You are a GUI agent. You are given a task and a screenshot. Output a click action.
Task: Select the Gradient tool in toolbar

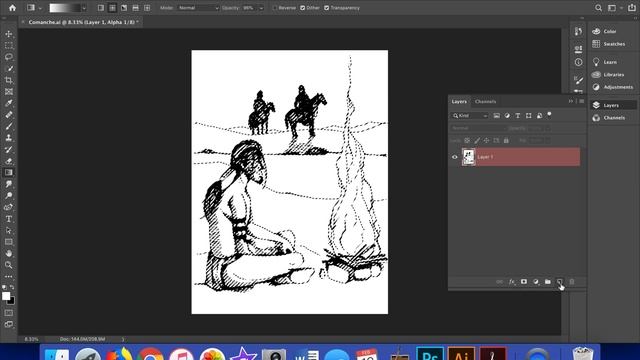pyautogui.click(x=9, y=173)
